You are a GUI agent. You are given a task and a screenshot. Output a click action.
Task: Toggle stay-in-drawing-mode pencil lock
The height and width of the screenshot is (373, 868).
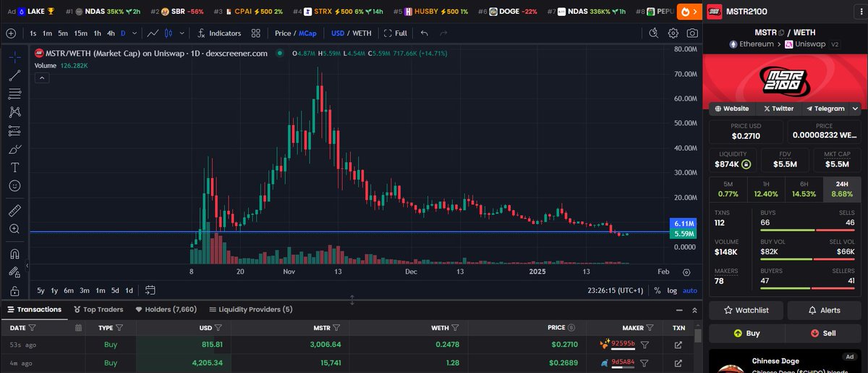pos(14,272)
